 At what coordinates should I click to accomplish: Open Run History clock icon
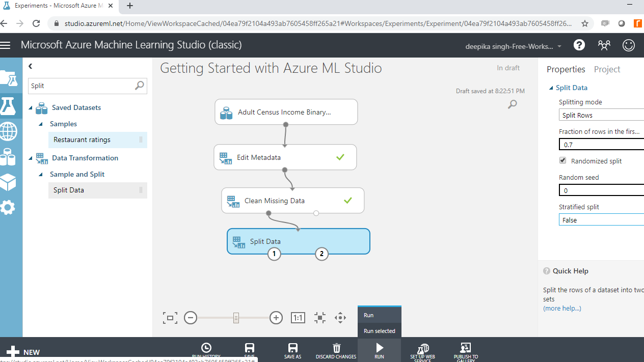pyautogui.click(x=206, y=348)
